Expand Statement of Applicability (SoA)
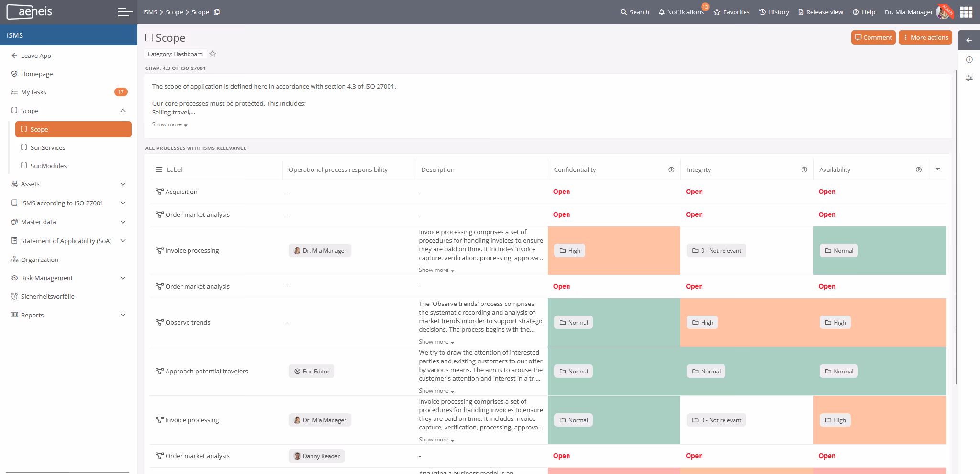This screenshot has width=980, height=474. 123,241
